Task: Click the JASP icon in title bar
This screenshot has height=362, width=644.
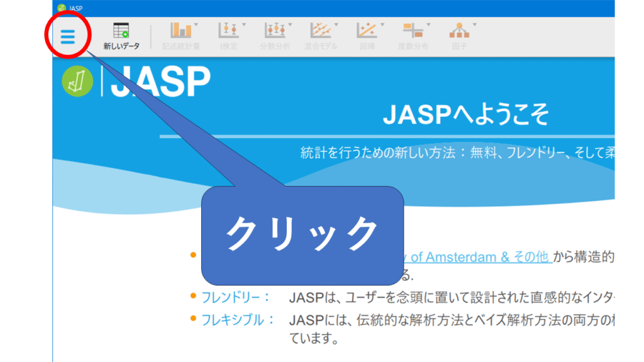Action: 62,8
